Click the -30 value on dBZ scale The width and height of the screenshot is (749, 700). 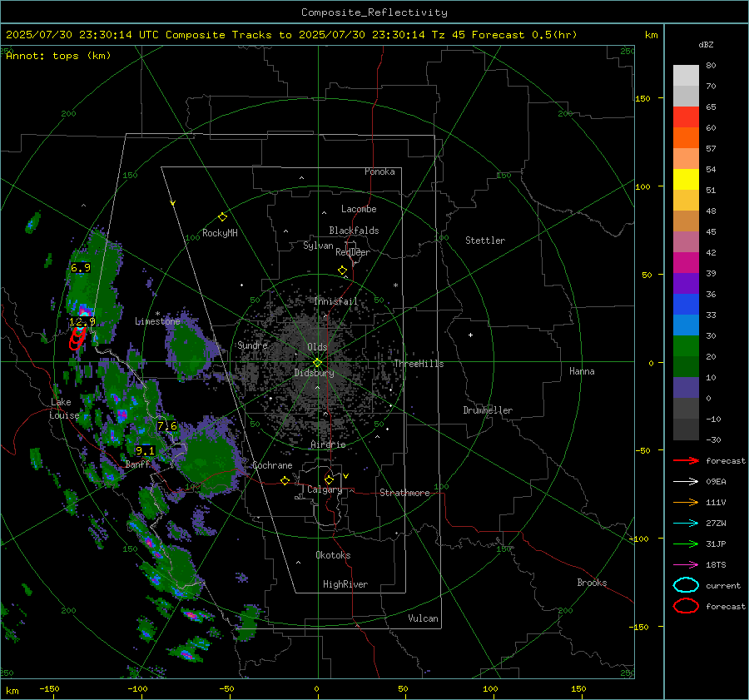tap(713, 439)
